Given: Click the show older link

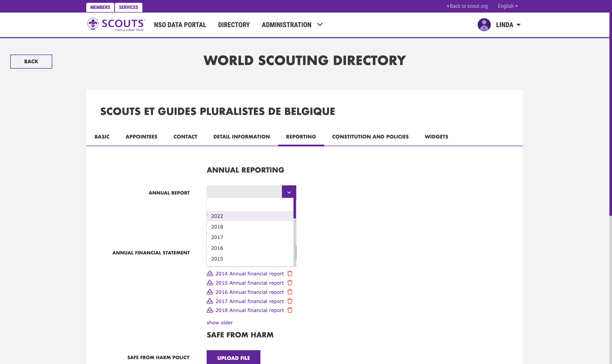Looking at the screenshot, I should tap(220, 323).
